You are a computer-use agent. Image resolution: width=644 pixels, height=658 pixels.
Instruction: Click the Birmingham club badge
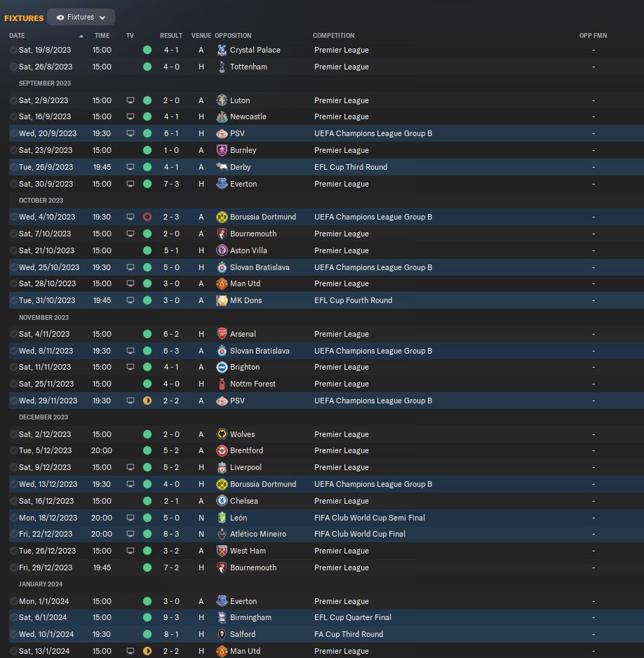point(222,618)
